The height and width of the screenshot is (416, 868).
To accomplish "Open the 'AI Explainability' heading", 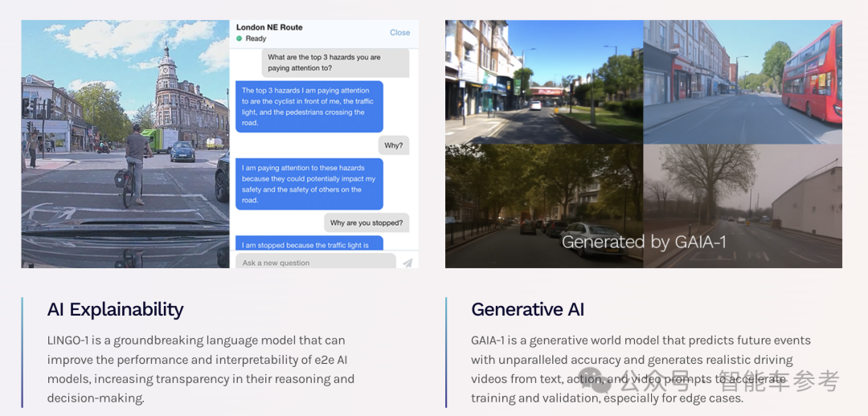I will [x=116, y=309].
